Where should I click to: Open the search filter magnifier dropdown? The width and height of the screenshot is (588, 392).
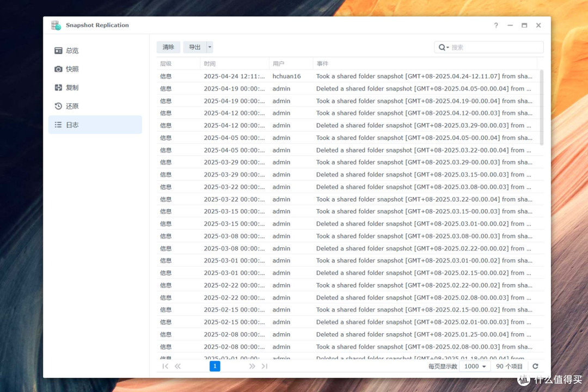tap(444, 47)
